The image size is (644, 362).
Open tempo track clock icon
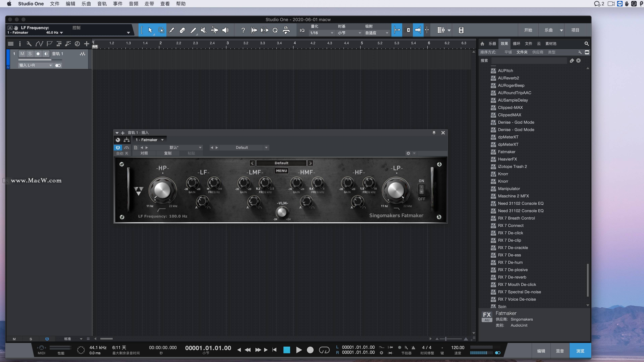pyautogui.click(x=77, y=44)
